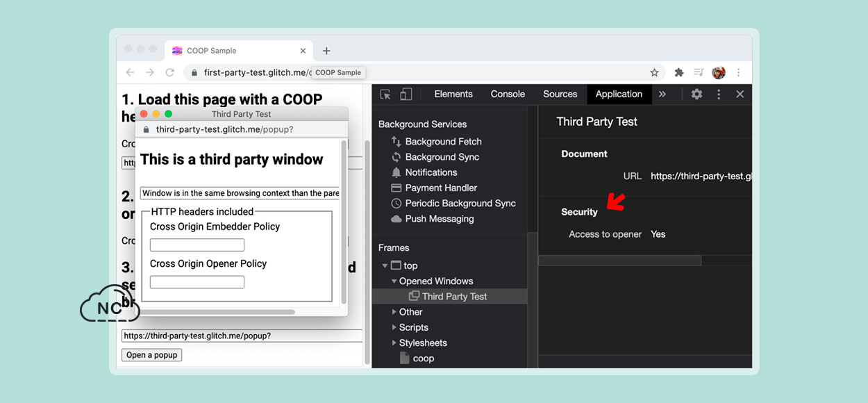
Task: Click the DevTools details horizontal scrollbar
Action: point(619,261)
